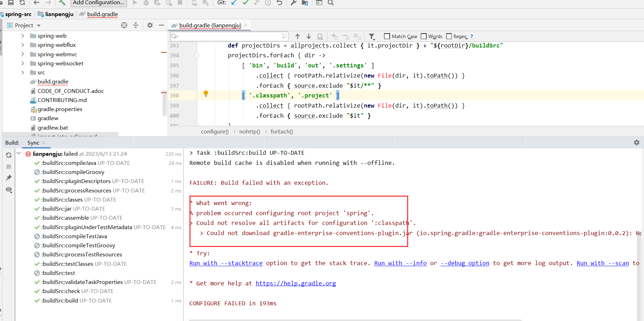The width and height of the screenshot is (644, 321).
Task: Click the pin tab icon in Build panel
Action: [x=9, y=178]
